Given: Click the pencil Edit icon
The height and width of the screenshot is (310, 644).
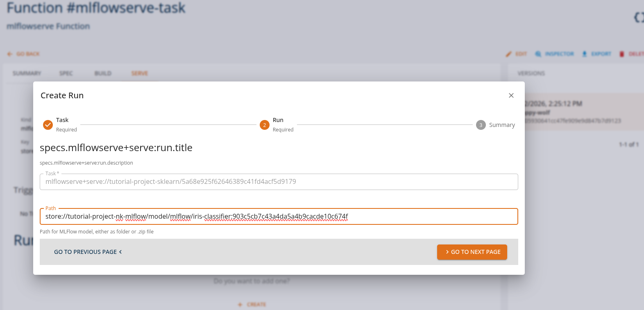Looking at the screenshot, I should pos(508,54).
